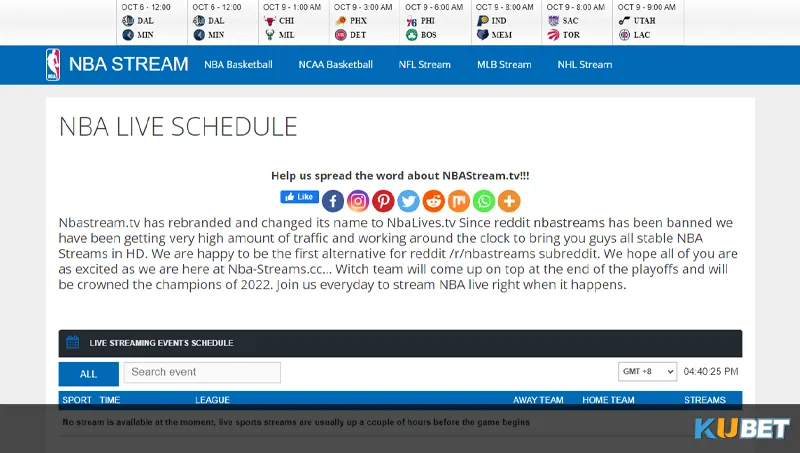
Task: Open the GMT +8 timezone dropdown
Action: (647, 372)
